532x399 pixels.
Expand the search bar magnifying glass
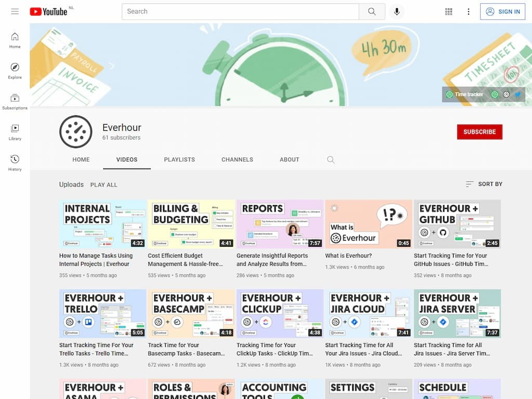coord(372,11)
